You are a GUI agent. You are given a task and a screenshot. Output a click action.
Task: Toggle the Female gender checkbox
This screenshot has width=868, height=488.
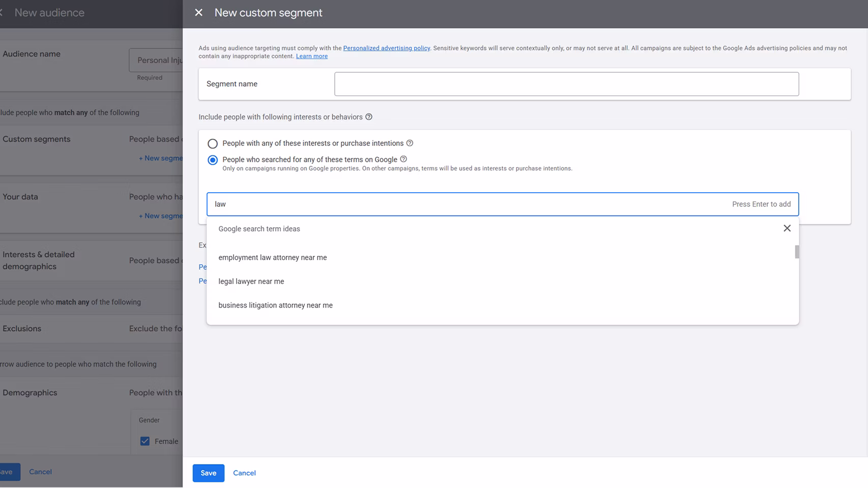pyautogui.click(x=145, y=441)
